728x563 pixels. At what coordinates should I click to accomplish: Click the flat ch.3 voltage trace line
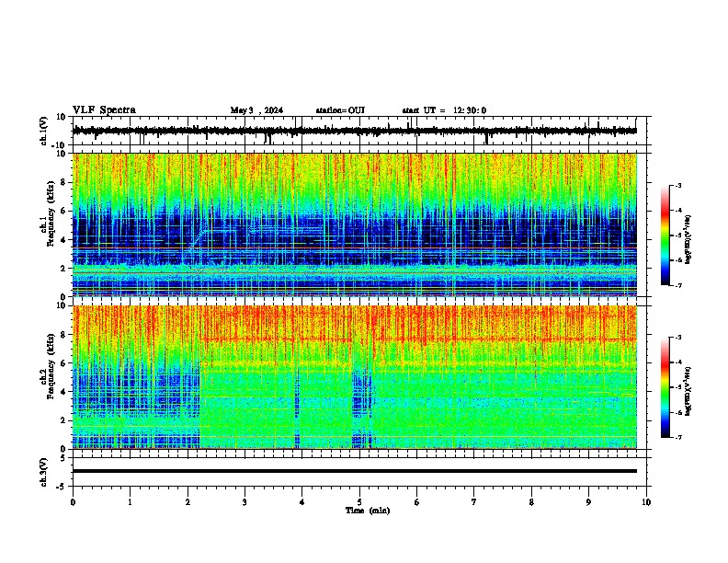(355, 471)
